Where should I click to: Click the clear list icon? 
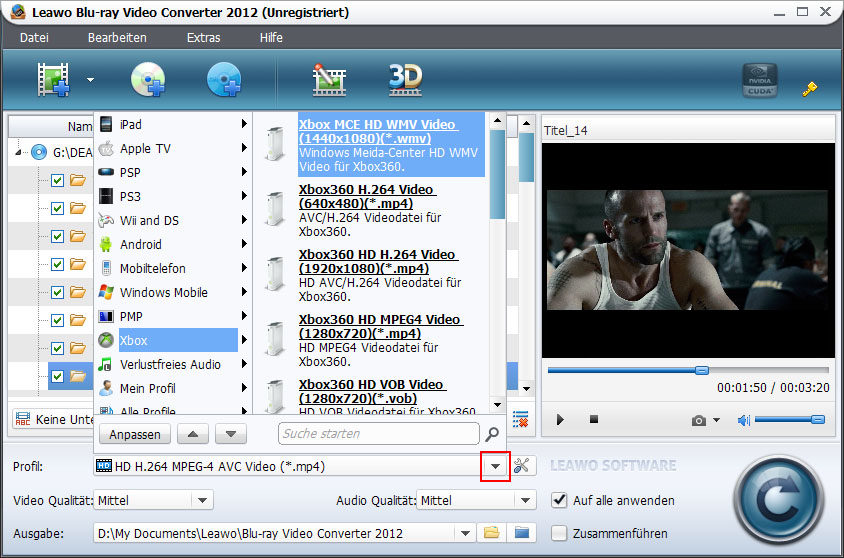[521, 419]
